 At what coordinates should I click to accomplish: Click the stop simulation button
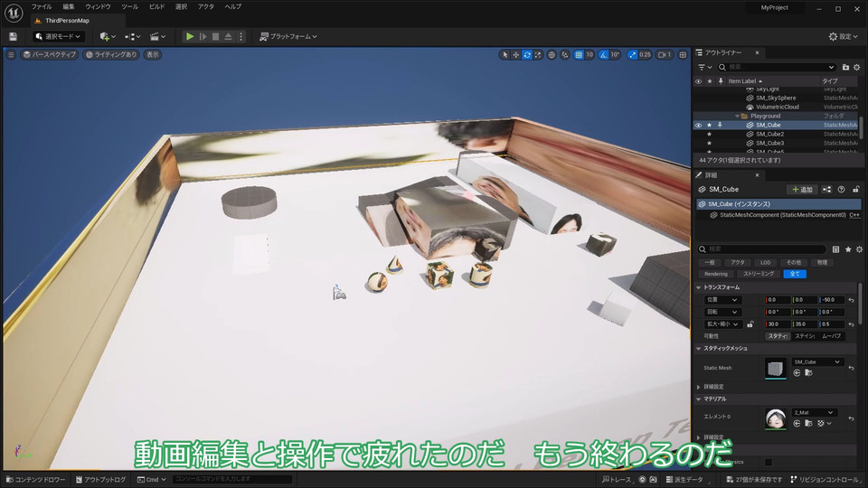215,36
